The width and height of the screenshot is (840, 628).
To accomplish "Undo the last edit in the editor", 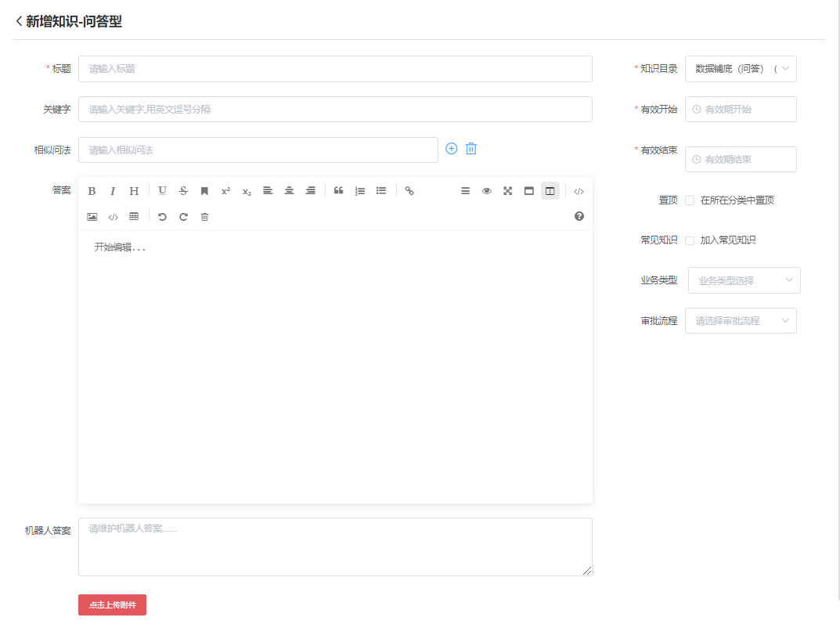I will 162,217.
